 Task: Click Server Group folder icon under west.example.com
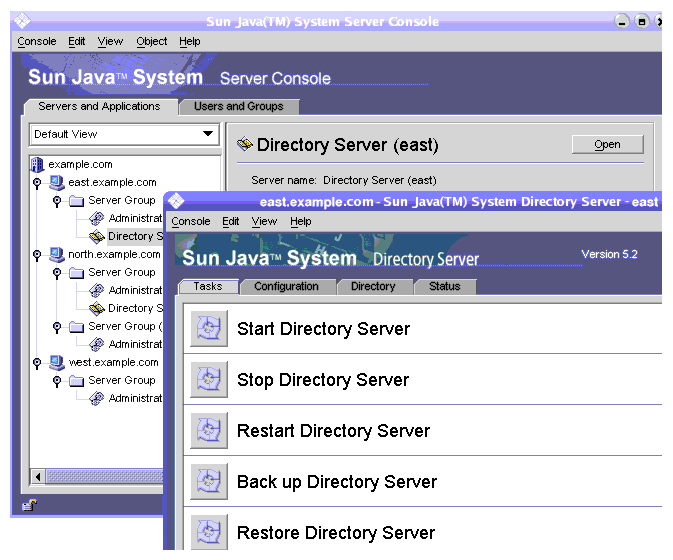coord(76,381)
